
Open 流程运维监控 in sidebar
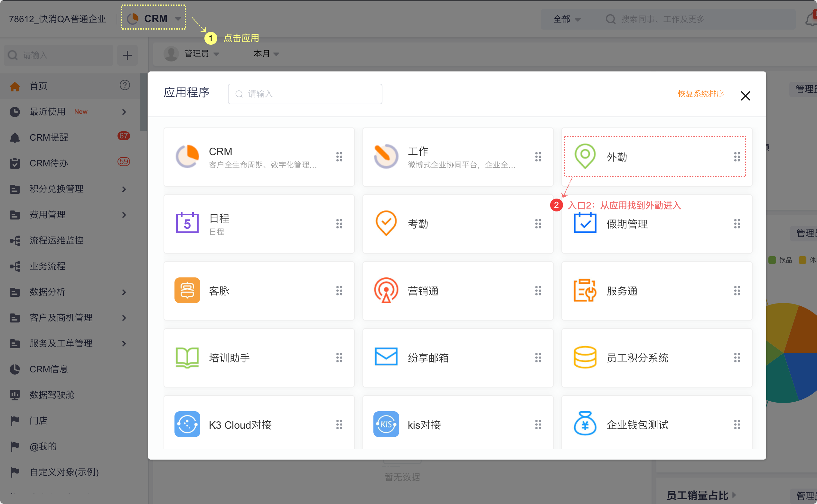pos(70,240)
